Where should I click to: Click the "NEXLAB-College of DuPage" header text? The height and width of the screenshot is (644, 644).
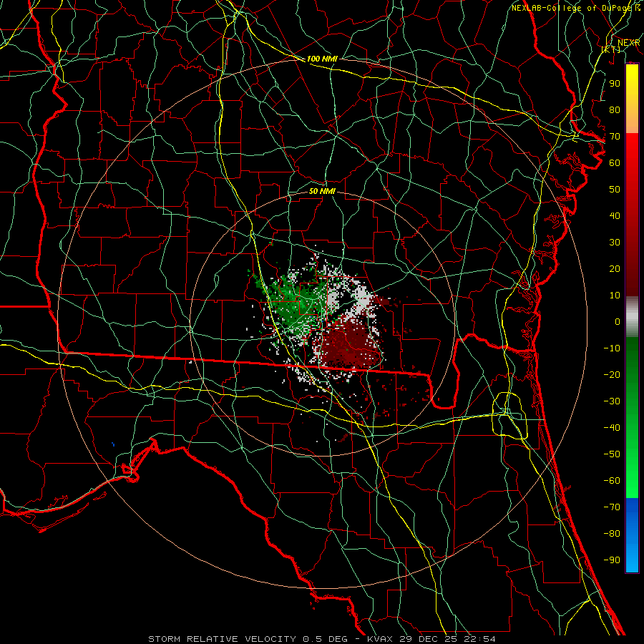[572, 8]
